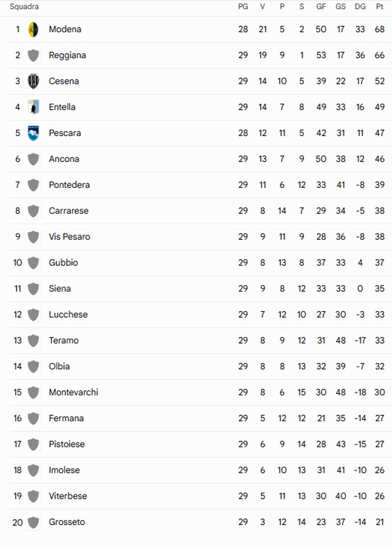The height and width of the screenshot is (546, 392).
Task: Click the Siena shield icon
Action: [x=33, y=288]
